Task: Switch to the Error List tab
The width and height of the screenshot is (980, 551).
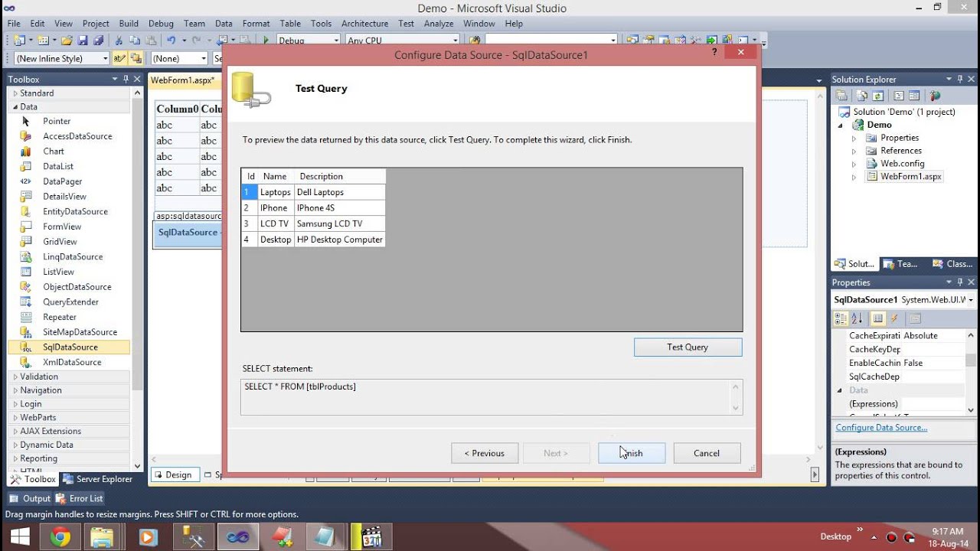Action: pos(78,499)
